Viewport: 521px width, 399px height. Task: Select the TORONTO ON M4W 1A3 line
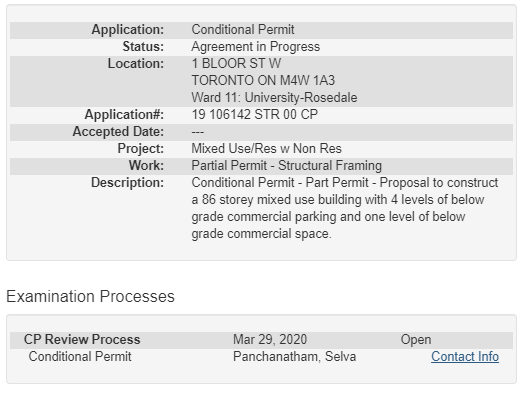[x=263, y=80]
